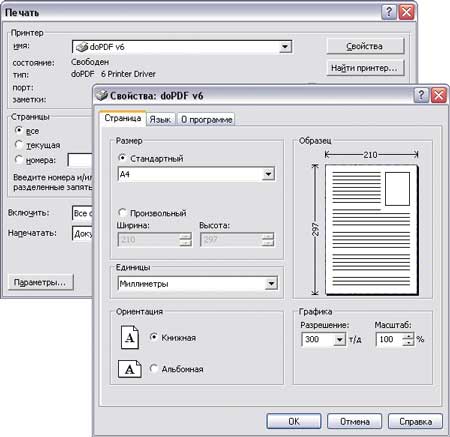Close the Свойства: doPDF v6 dialog
The image size is (450, 437).
pos(439,95)
